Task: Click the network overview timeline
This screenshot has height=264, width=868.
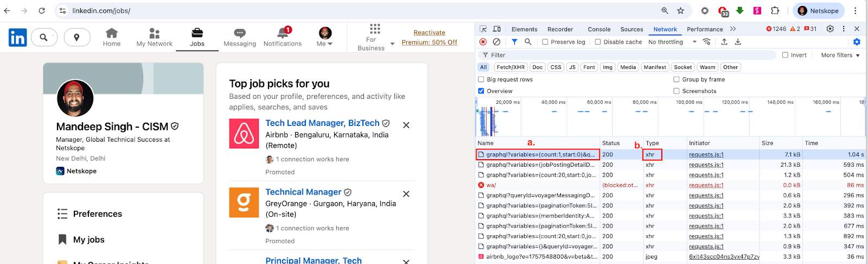Action: [671, 117]
